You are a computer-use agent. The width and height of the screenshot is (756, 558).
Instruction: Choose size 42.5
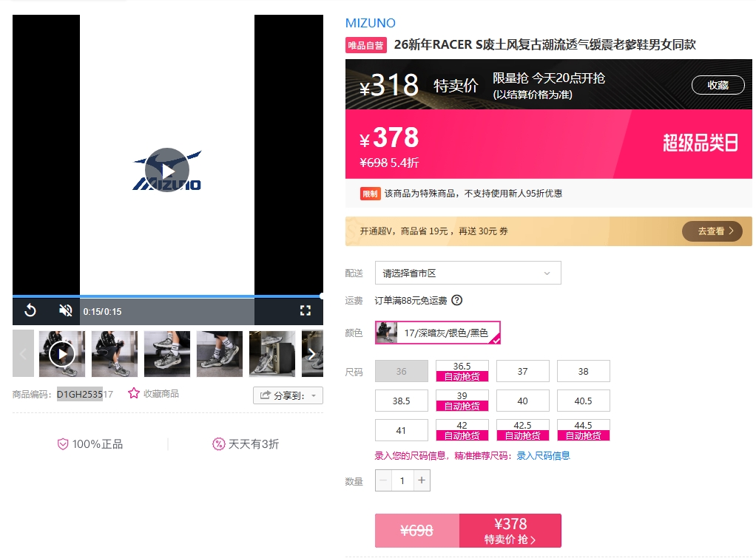[x=523, y=430]
